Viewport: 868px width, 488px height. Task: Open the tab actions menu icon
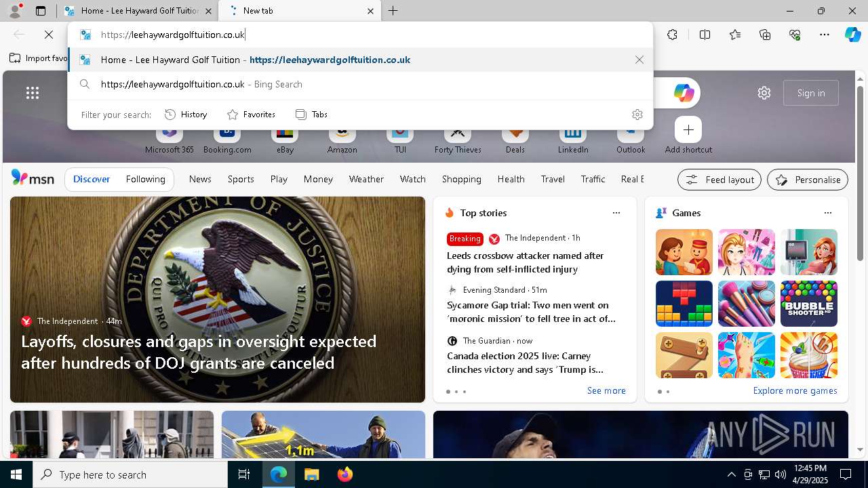[41, 11]
